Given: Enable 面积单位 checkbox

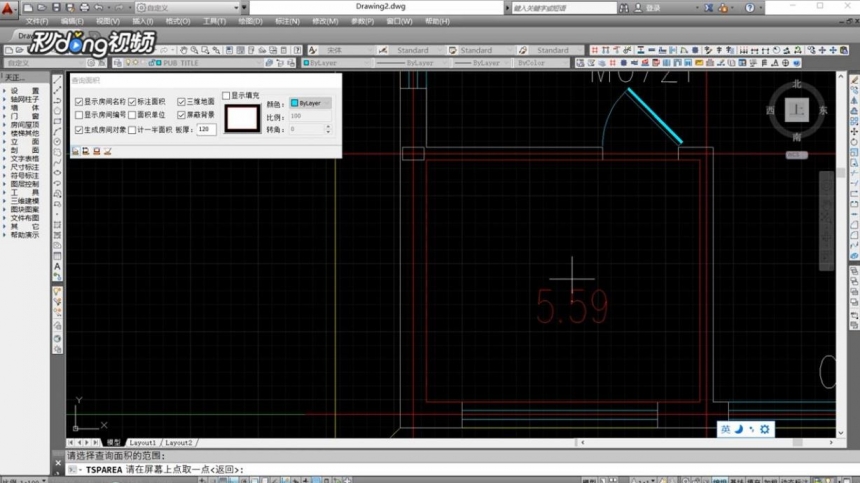Looking at the screenshot, I should 132,115.
